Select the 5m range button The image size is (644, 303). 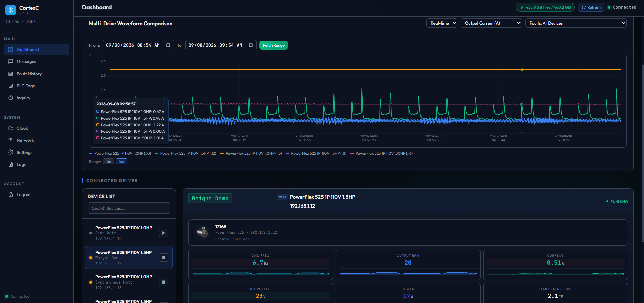121,162
